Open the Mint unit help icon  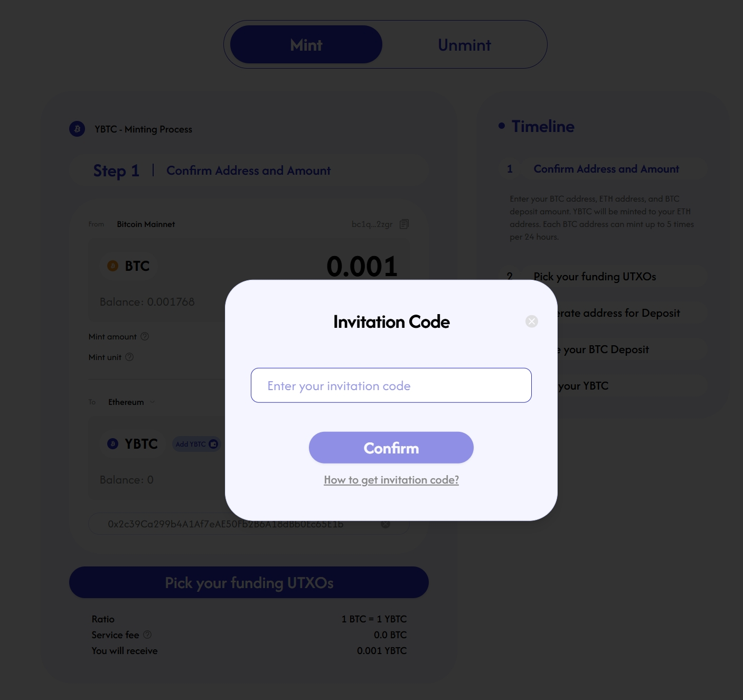tap(129, 357)
